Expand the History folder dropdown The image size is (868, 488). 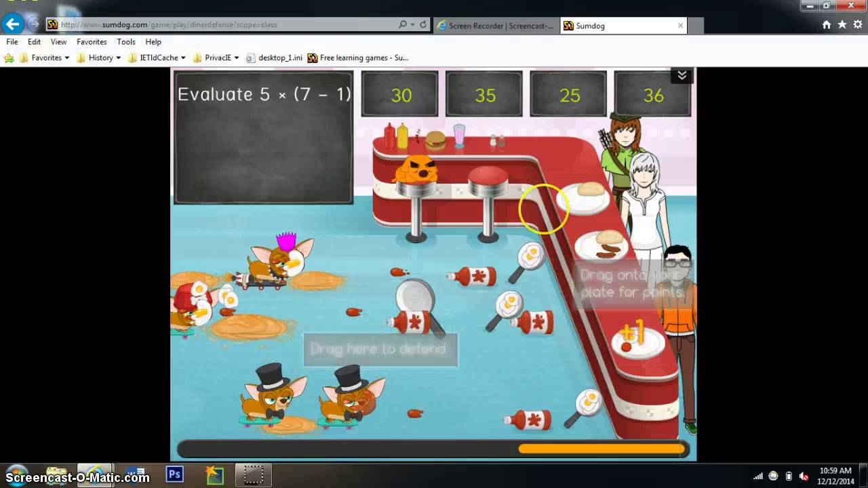pos(99,58)
